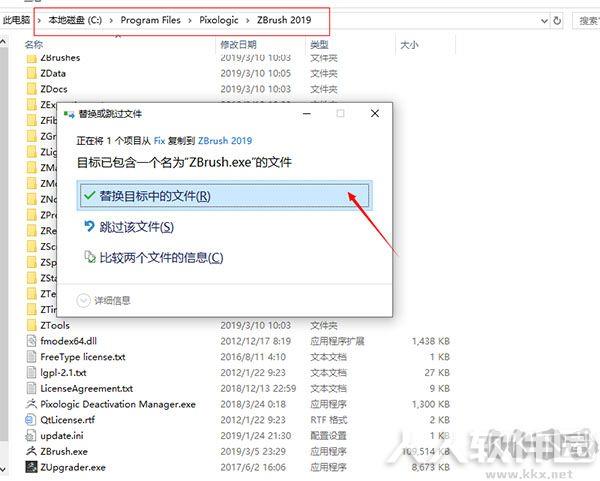Expand chevron after Program Files breadcrumb
The height and width of the screenshot is (481, 600).
click(190, 20)
